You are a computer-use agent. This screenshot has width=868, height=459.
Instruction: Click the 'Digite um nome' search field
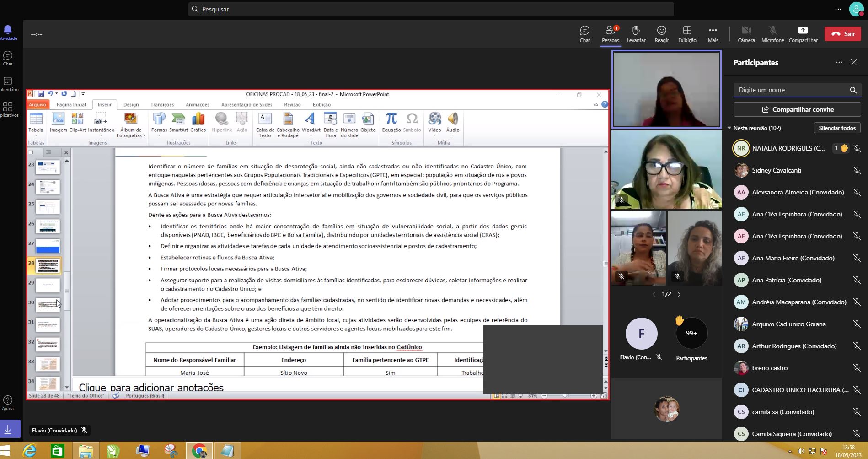click(791, 90)
